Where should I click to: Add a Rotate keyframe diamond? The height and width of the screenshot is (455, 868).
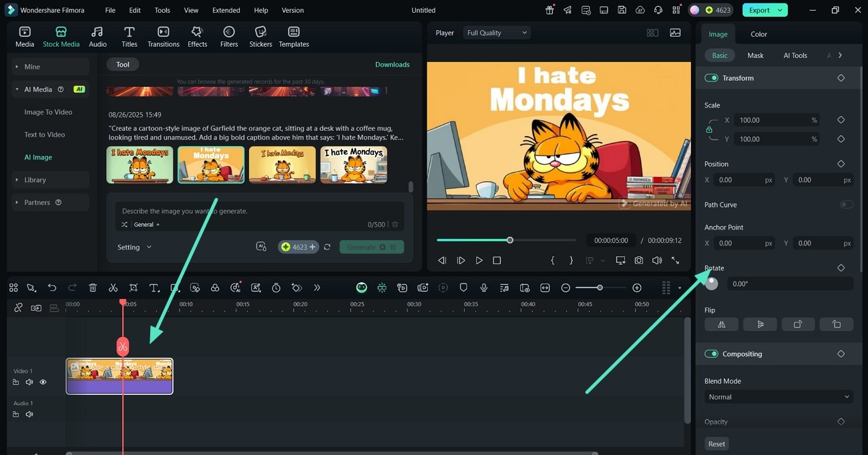841,268
